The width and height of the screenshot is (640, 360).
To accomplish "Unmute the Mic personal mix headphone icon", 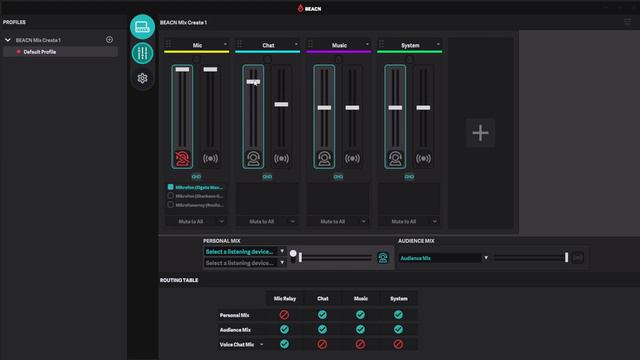I will [x=182, y=158].
